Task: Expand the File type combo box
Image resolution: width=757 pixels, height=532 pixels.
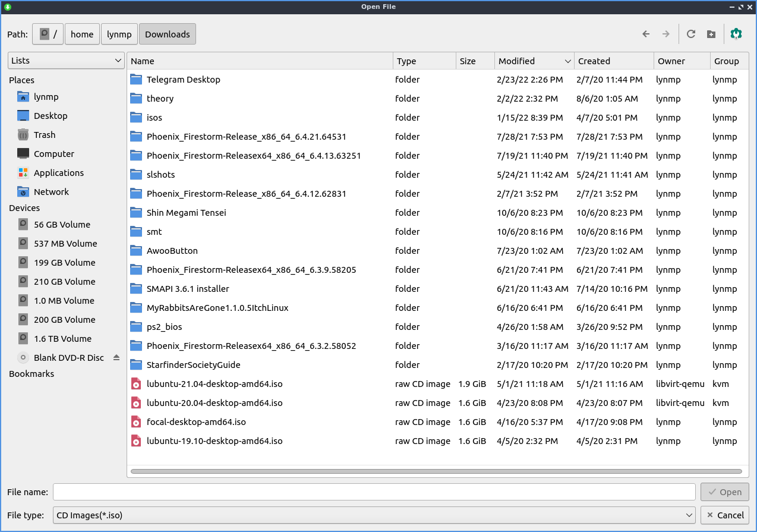Action: point(374,515)
